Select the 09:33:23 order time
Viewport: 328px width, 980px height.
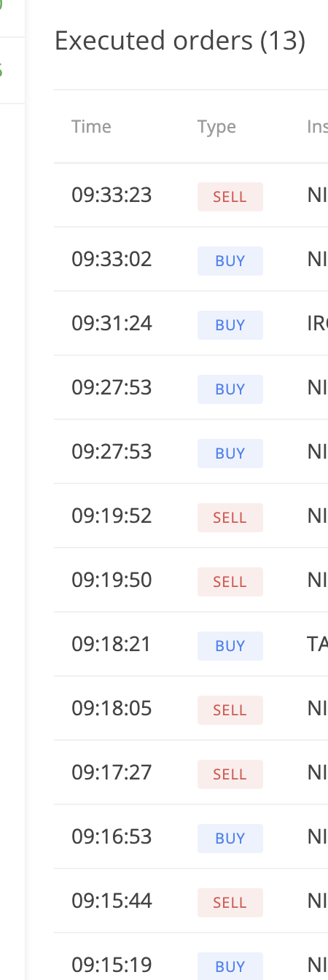click(x=112, y=195)
